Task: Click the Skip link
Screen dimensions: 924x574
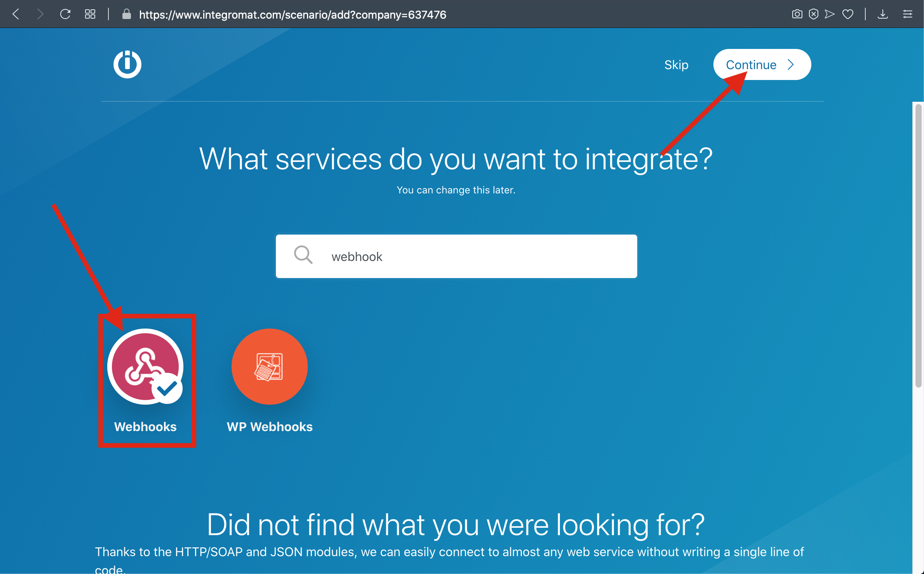Action: click(676, 64)
